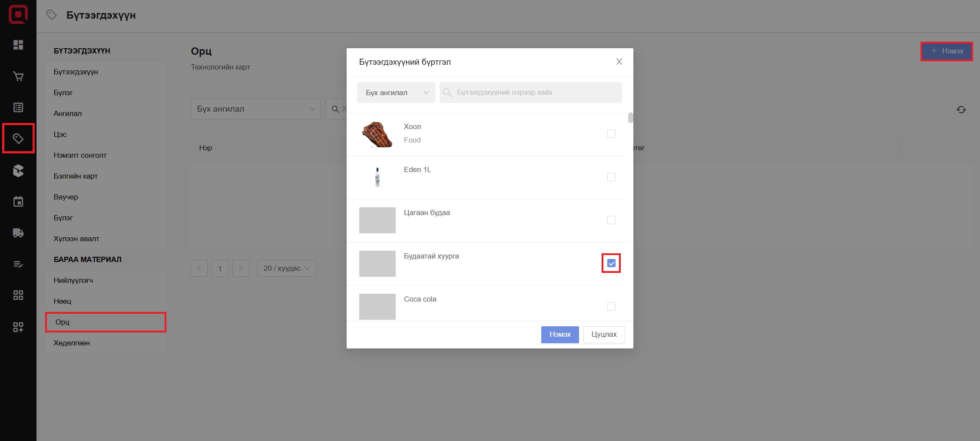Screen dimensions: 980x441
Task: Open the package box sidebar icon
Action: [18, 170]
